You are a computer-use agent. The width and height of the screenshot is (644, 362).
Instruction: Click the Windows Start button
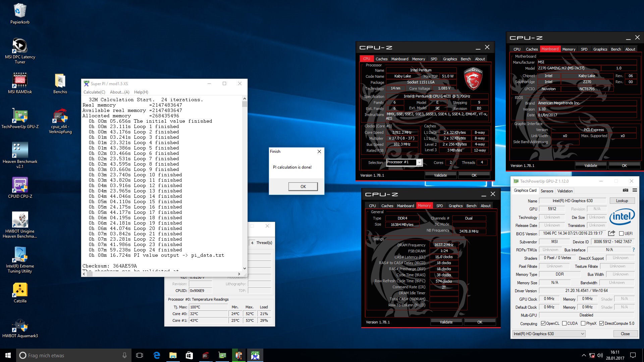tap(8, 355)
